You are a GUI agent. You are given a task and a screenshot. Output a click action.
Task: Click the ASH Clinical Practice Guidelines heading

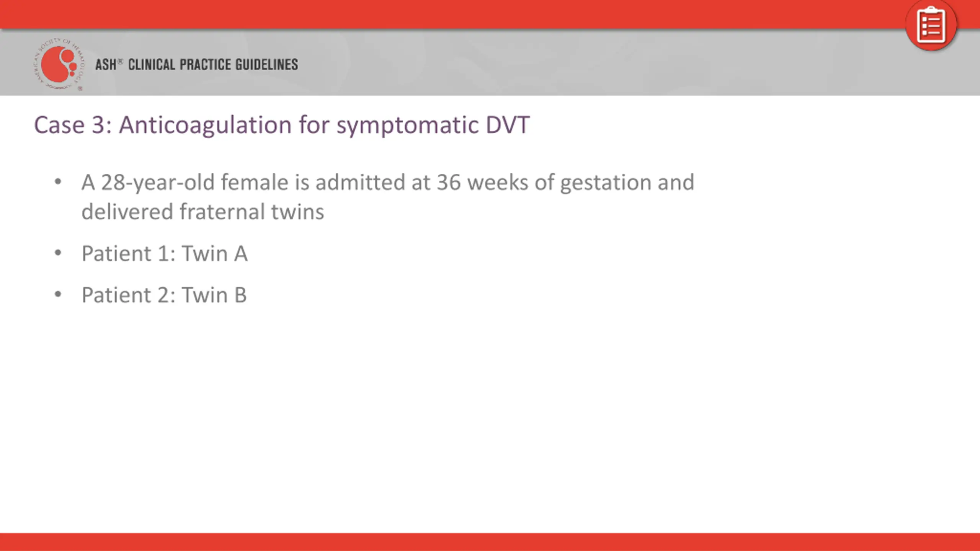point(196,64)
